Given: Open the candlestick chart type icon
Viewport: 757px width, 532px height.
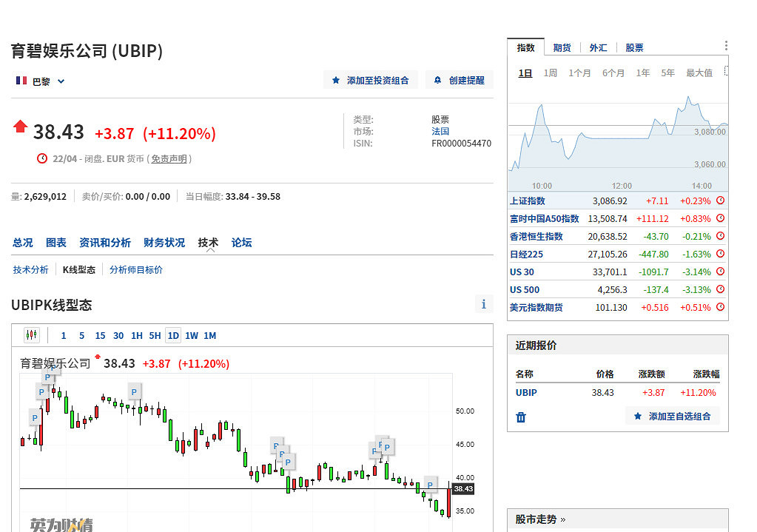Looking at the screenshot, I should point(32,335).
